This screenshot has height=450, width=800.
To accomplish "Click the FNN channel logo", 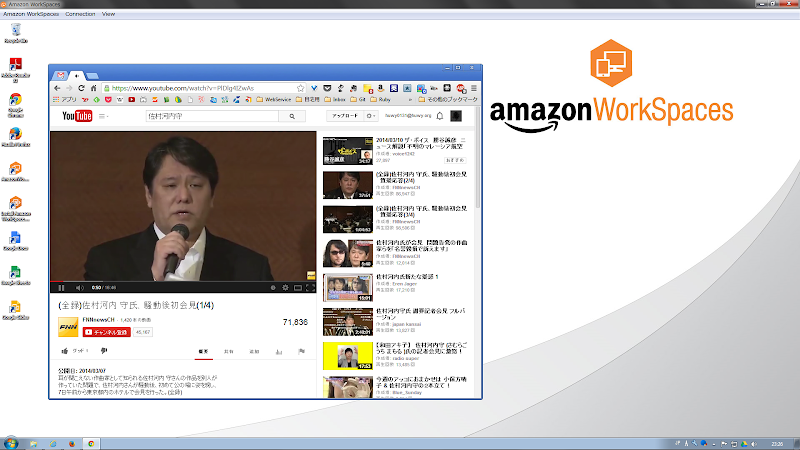I will pyautogui.click(x=68, y=327).
